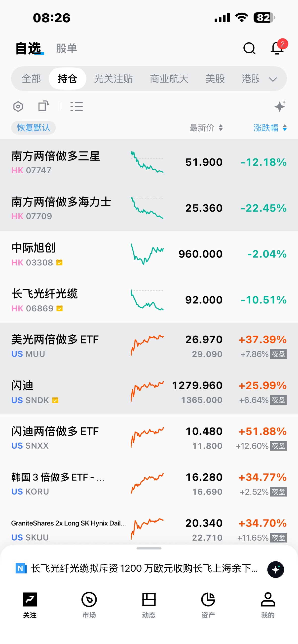Open the 闪迪 SNDK stock row
This screenshot has height=644, width=298.
pyautogui.click(x=149, y=392)
